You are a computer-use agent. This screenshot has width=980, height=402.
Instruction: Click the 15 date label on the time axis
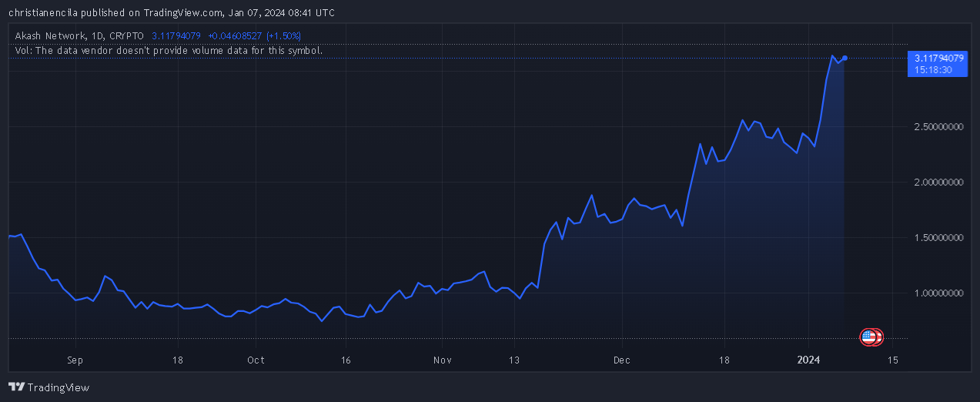coord(892,360)
